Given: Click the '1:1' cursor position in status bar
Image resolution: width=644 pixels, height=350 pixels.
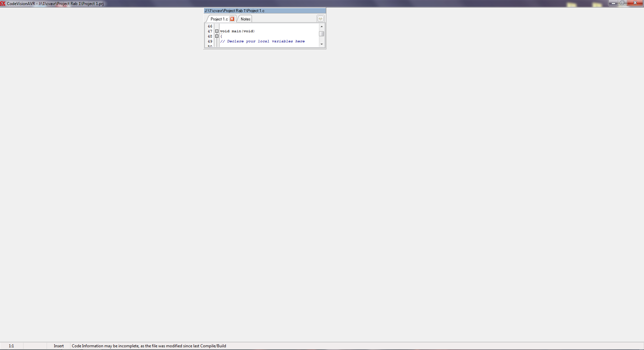Looking at the screenshot, I should coord(11,346).
